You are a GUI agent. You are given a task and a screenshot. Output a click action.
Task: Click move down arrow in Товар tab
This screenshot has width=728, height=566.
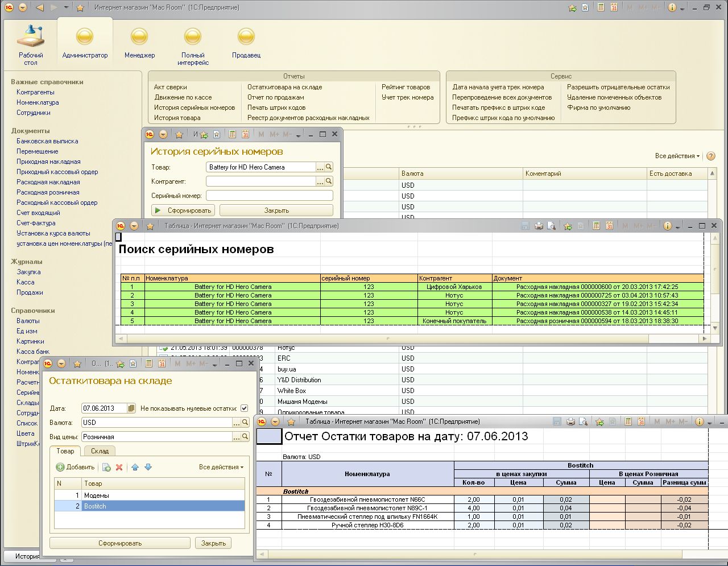(x=148, y=467)
